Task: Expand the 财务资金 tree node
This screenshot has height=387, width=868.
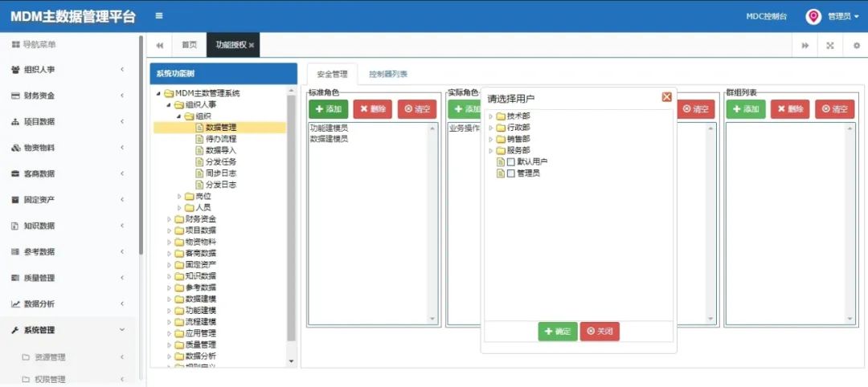Action: point(170,219)
